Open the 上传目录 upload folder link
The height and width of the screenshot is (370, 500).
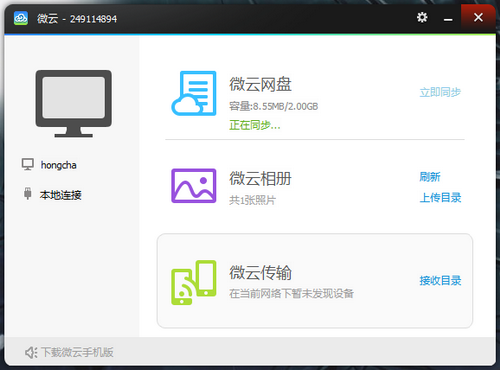[x=440, y=197]
